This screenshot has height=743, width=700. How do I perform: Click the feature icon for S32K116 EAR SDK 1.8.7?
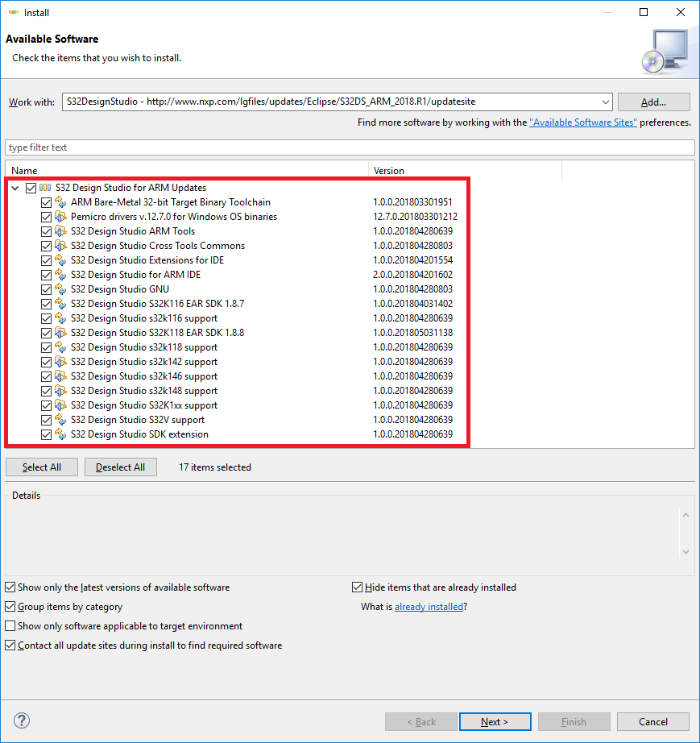(60, 304)
